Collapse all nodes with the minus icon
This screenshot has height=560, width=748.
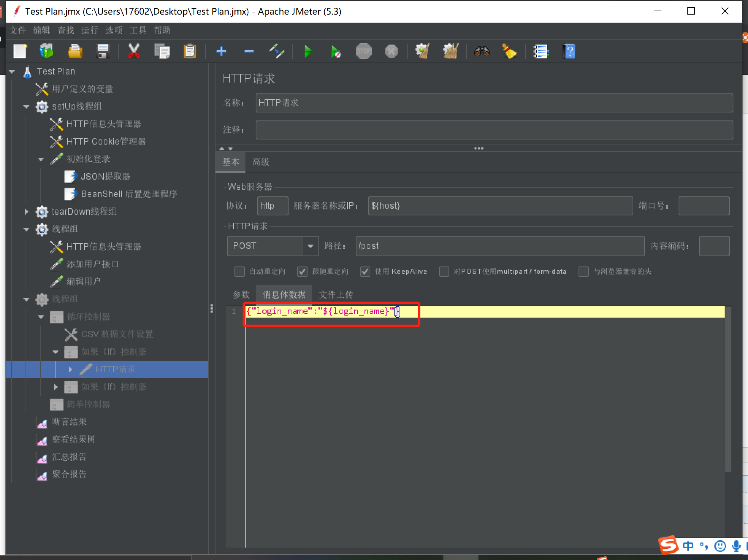[249, 51]
